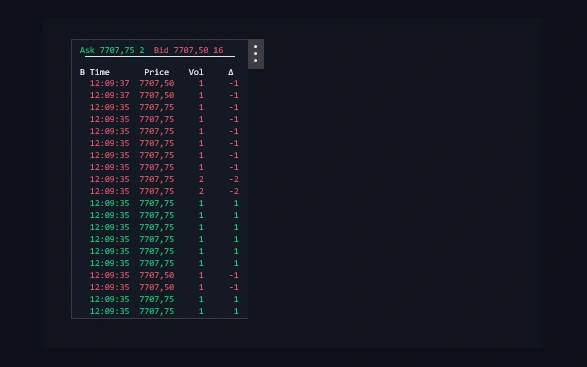Open the three-dot widget options menu
The height and width of the screenshot is (367, 587).
256,54
